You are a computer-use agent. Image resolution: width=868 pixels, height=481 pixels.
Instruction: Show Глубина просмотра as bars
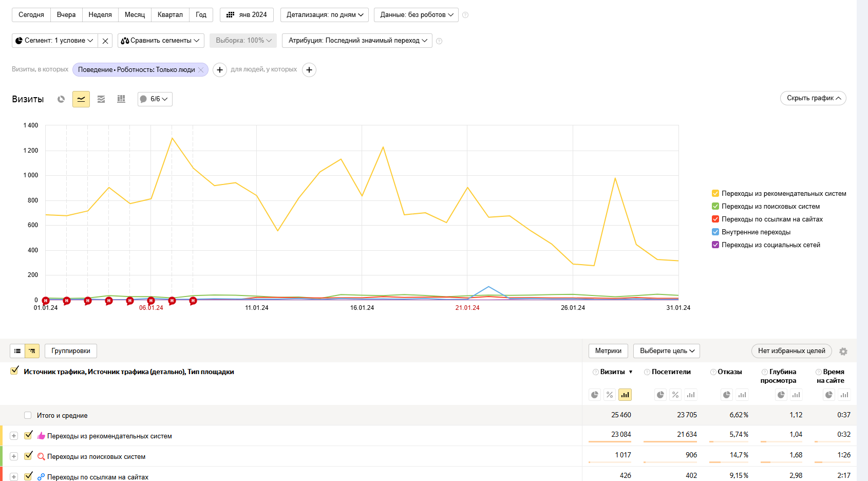click(796, 395)
